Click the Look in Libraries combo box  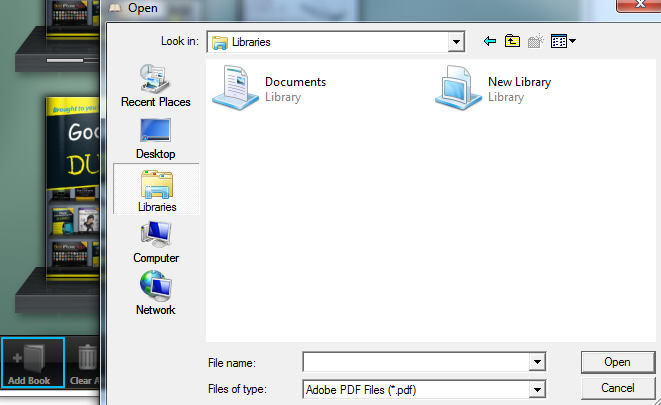point(336,42)
